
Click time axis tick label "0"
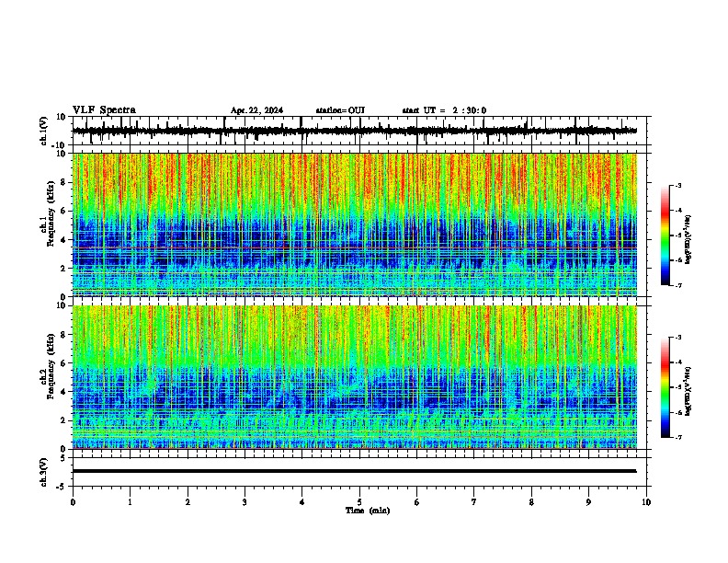(x=73, y=502)
